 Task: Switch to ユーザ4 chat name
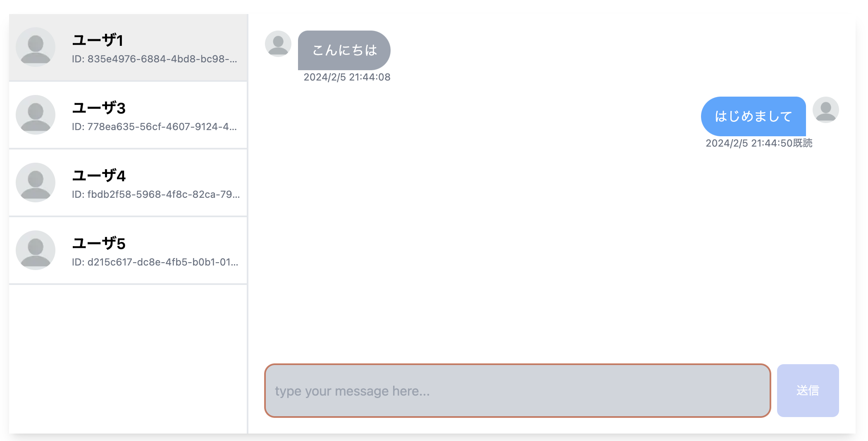tap(99, 175)
